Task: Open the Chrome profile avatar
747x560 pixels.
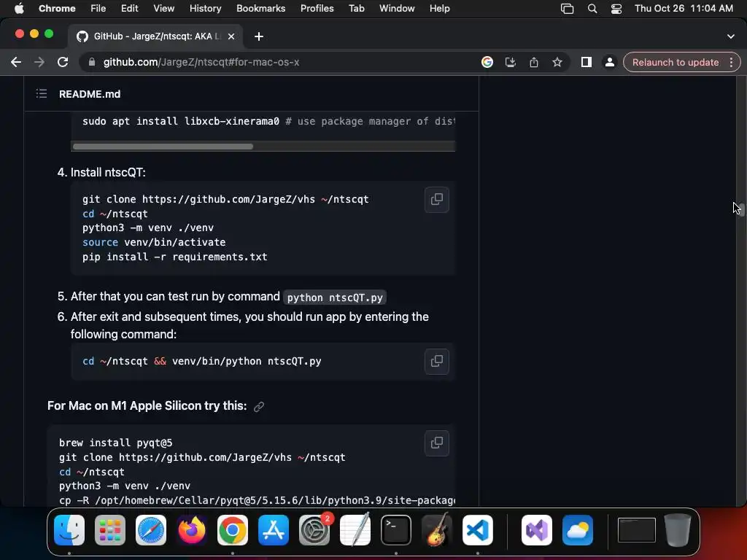Action: [x=609, y=62]
